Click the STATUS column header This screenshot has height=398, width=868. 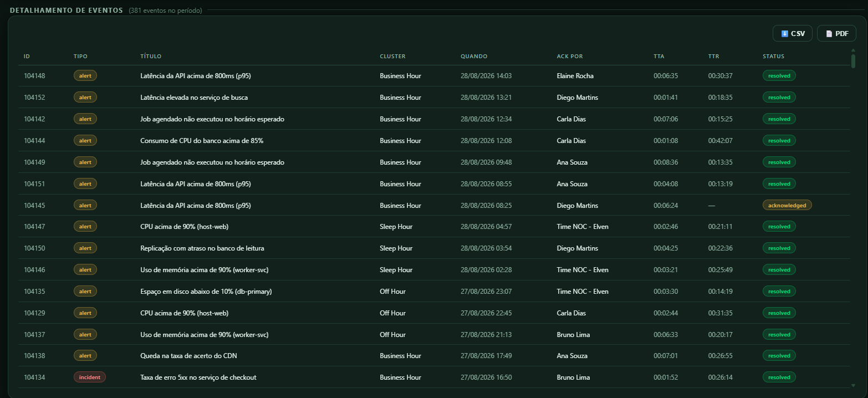[773, 57]
